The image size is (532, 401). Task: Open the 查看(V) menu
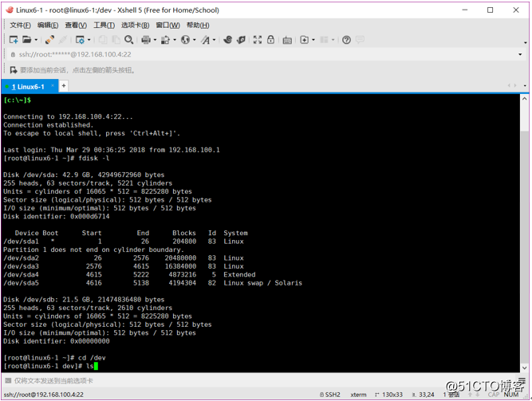tap(76, 25)
